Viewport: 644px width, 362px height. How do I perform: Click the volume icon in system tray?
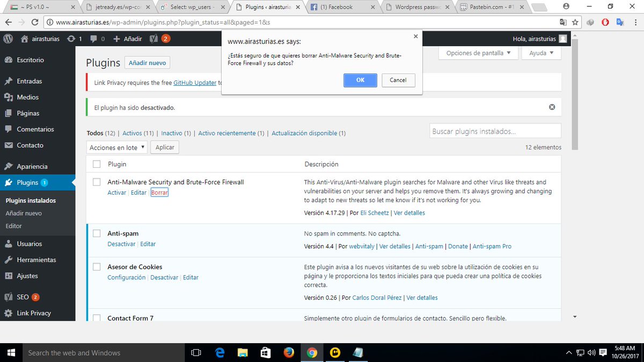[x=591, y=352]
